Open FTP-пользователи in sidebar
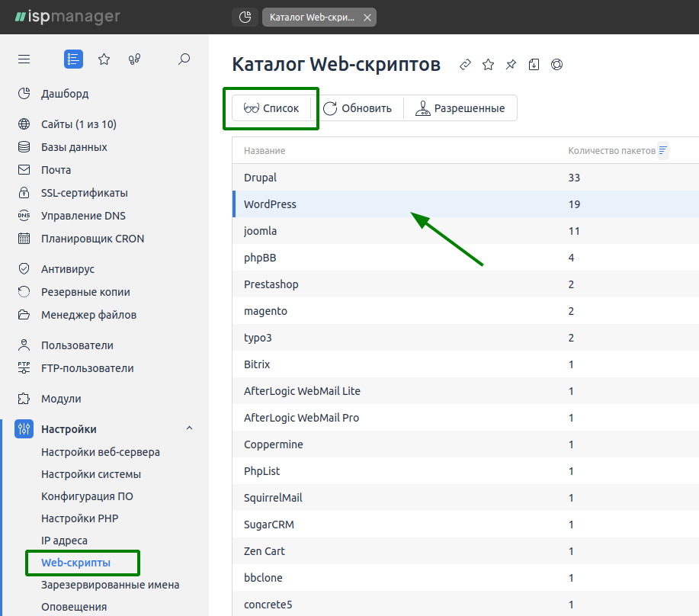Viewport: 699px width, 616px height. click(88, 368)
